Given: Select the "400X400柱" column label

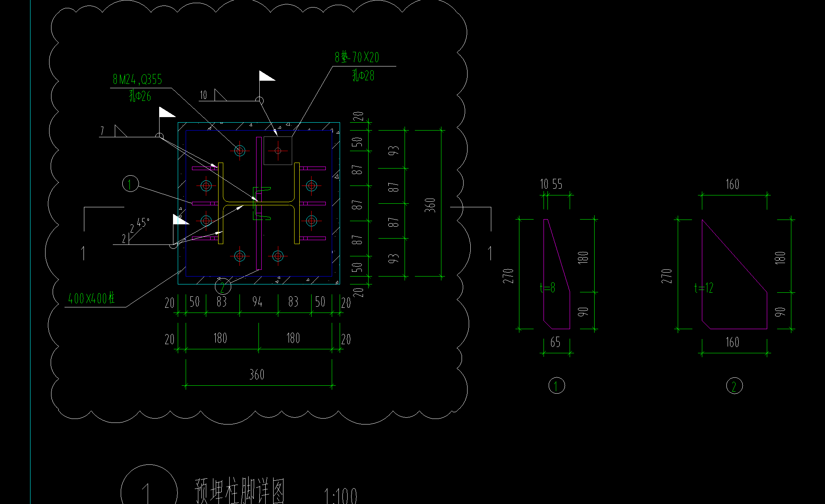Looking at the screenshot, I should click(91, 298).
